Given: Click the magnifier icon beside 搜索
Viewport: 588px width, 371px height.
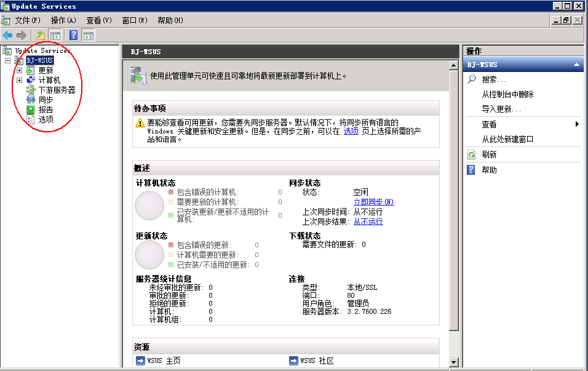Looking at the screenshot, I should click(472, 79).
